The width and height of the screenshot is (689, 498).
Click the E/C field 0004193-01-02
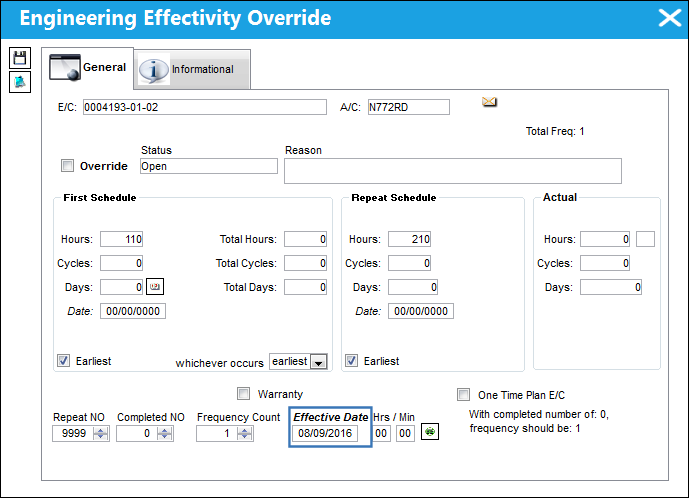click(205, 107)
